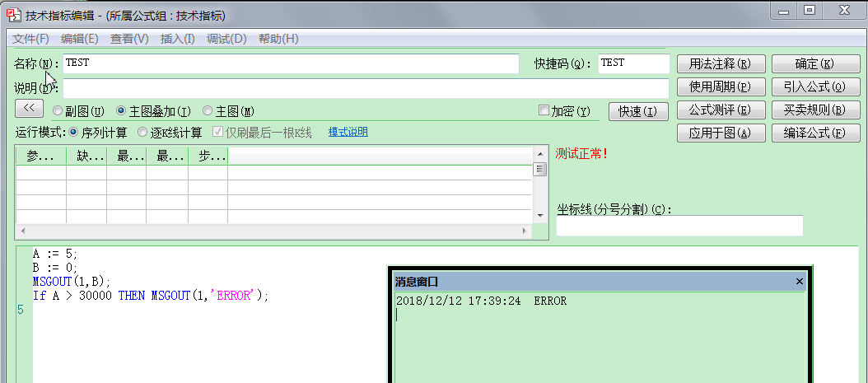Screen dimensions: 868x383
Task: Click the 用法注释(R) button
Action: [721, 63]
